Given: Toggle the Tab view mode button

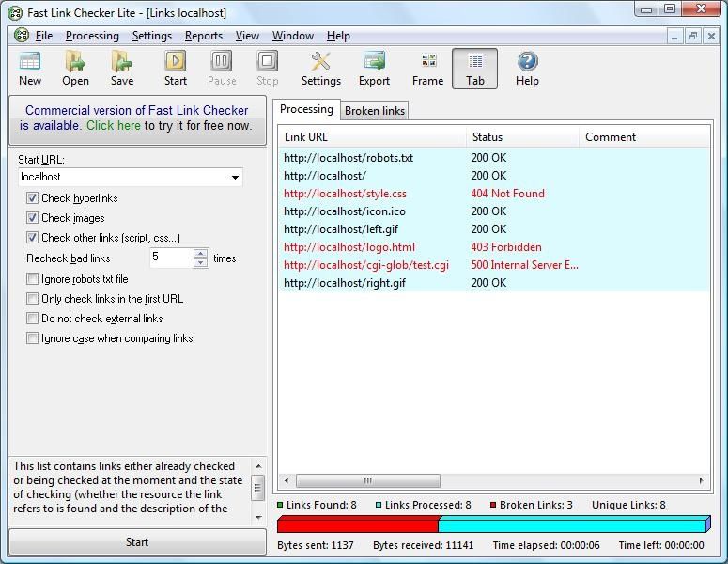Looking at the screenshot, I should (x=475, y=69).
